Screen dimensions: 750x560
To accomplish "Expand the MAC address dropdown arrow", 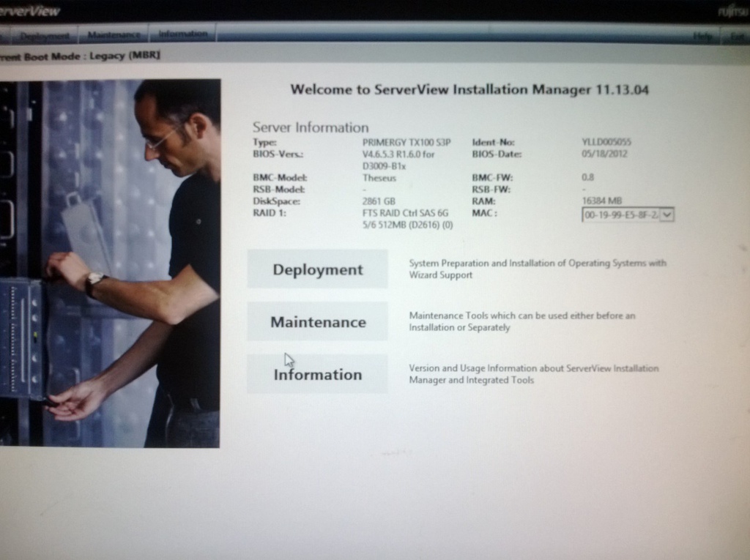I will (x=667, y=214).
